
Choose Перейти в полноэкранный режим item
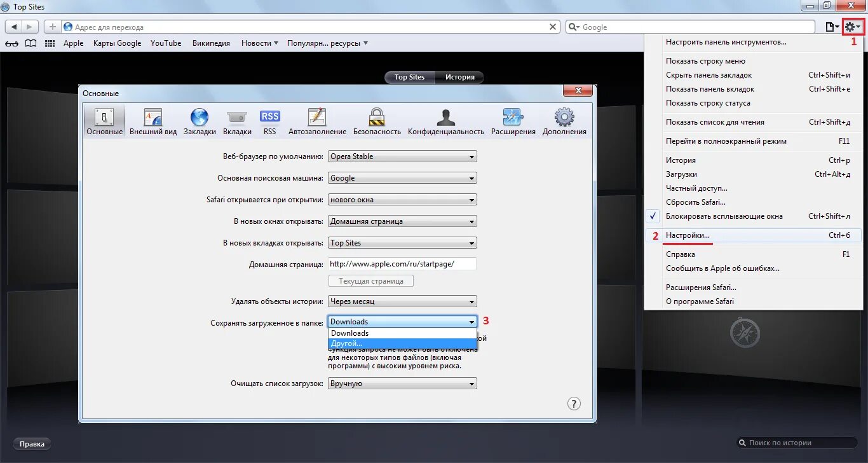click(753, 141)
